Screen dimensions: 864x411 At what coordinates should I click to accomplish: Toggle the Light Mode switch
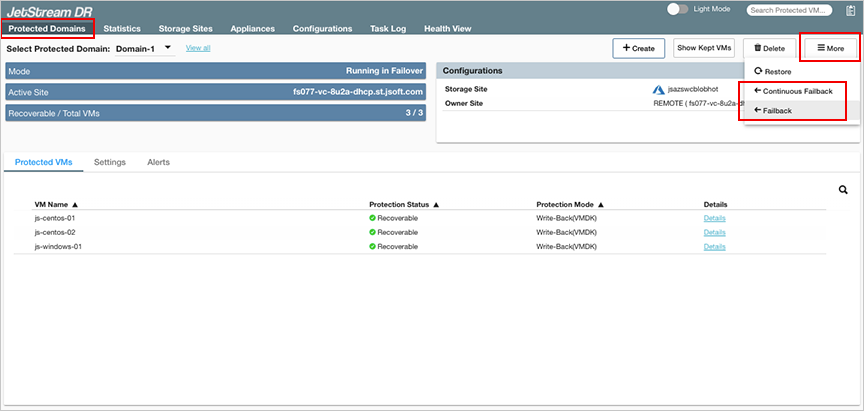pyautogui.click(x=678, y=9)
